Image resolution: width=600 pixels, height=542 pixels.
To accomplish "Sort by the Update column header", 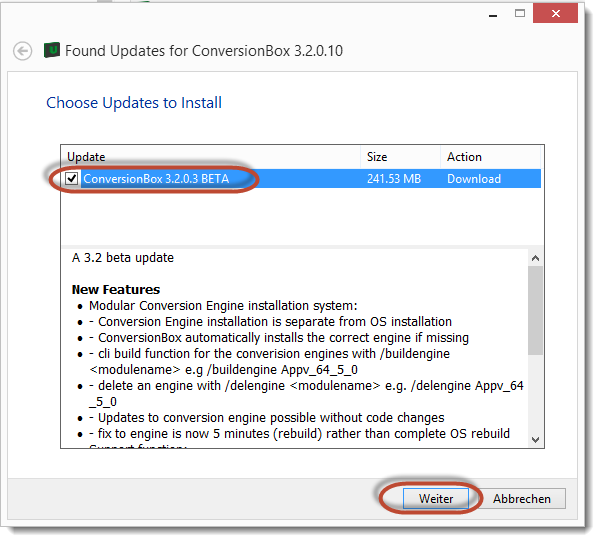I will point(210,157).
